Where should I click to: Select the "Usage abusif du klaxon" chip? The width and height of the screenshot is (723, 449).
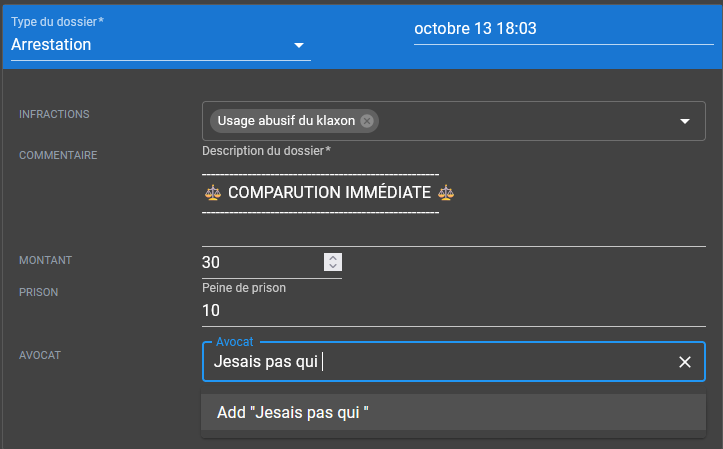pyautogui.click(x=286, y=121)
